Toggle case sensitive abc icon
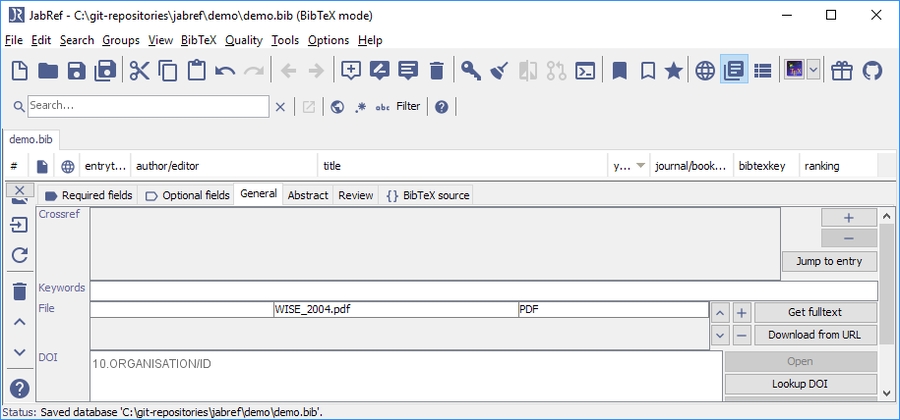 point(382,107)
